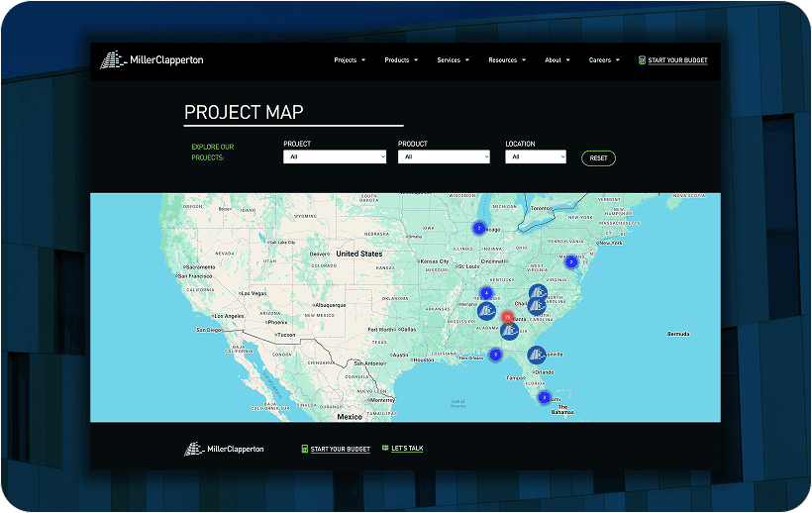Click the chat bubble icon beside Let's Talk

pos(385,448)
